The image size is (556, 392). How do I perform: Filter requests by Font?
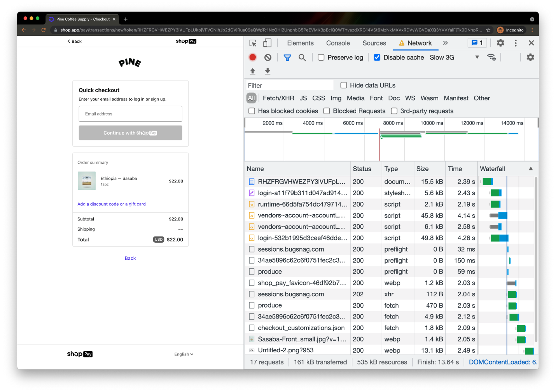(376, 98)
